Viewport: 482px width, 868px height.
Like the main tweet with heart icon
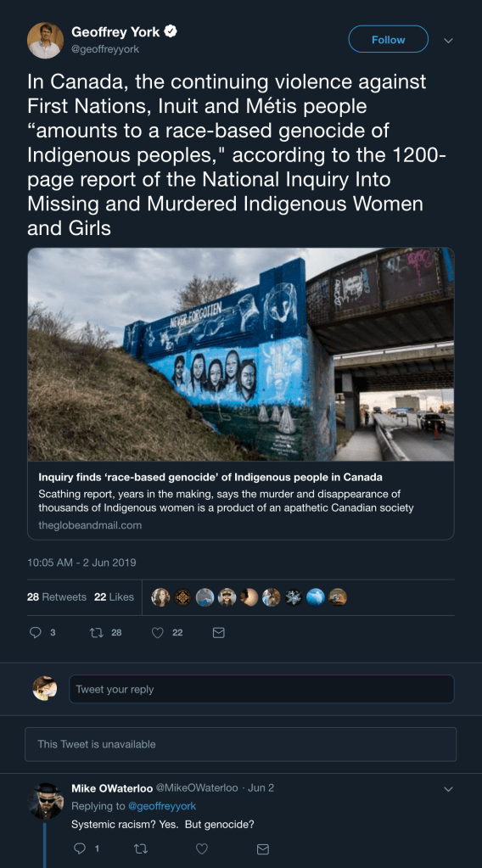coord(158,632)
